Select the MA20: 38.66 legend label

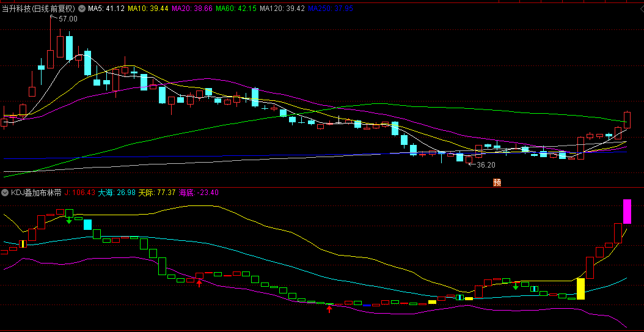click(192, 8)
